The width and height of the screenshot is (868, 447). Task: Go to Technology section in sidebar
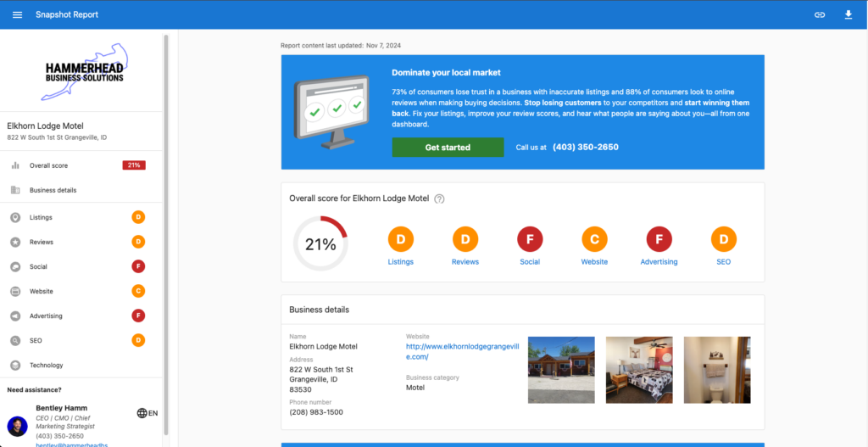click(x=81, y=365)
